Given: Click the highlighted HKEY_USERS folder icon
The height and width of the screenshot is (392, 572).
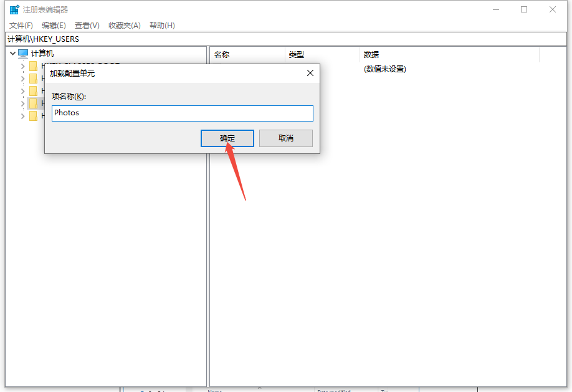Looking at the screenshot, I should [34, 103].
